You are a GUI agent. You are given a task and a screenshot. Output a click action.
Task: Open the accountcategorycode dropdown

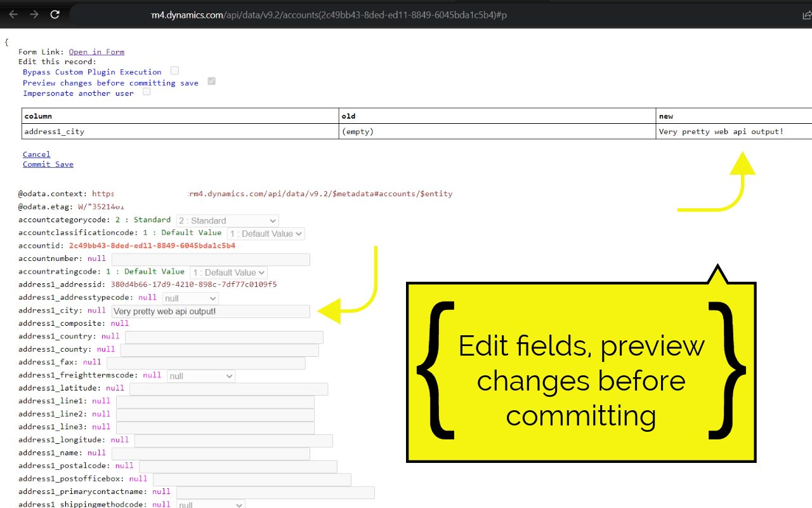click(x=227, y=220)
